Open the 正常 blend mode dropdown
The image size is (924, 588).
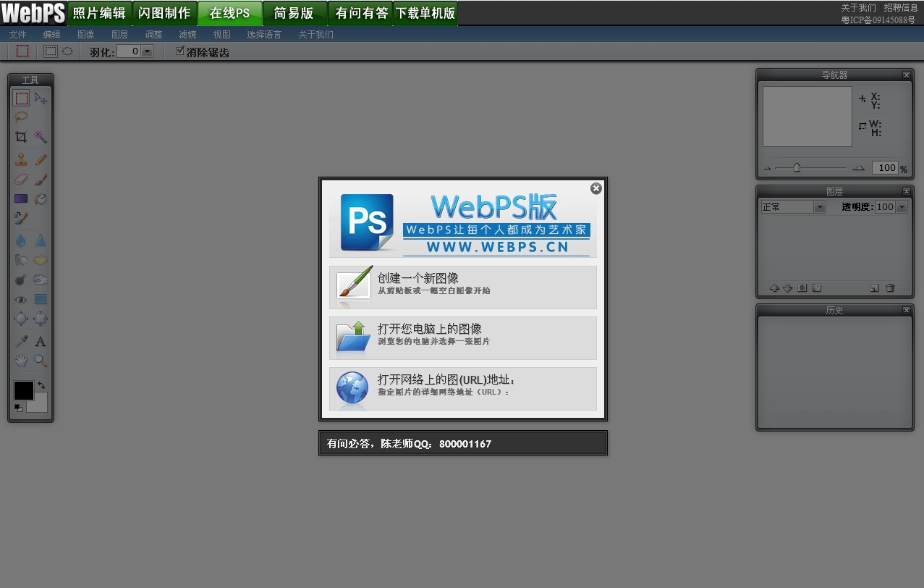coord(820,207)
